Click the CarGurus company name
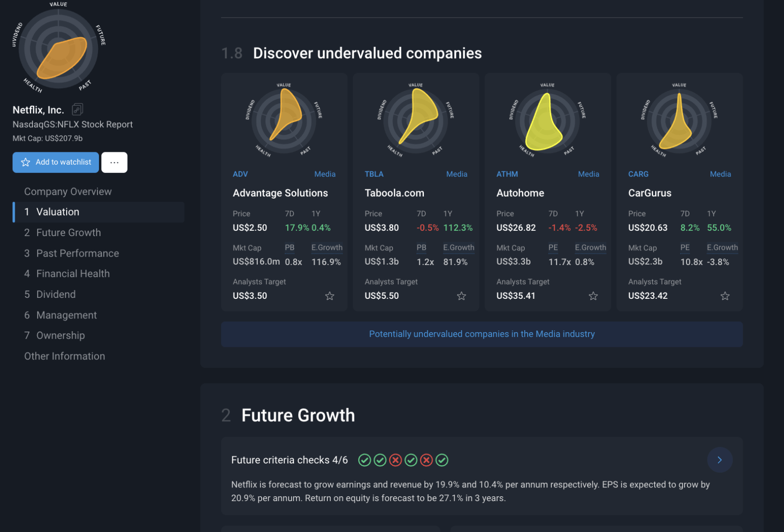This screenshot has height=532, width=784. click(650, 193)
